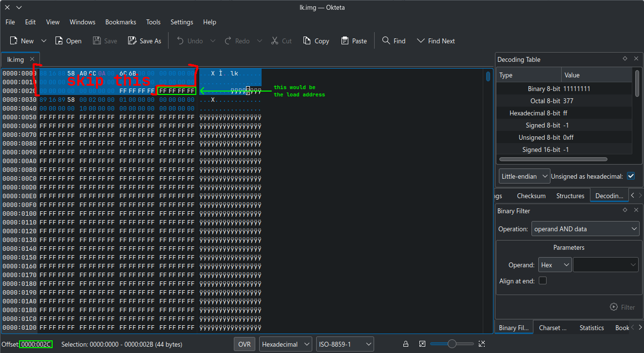This screenshot has height=353, width=644.
Task: Switch to the Checksum tab
Action: click(x=531, y=196)
